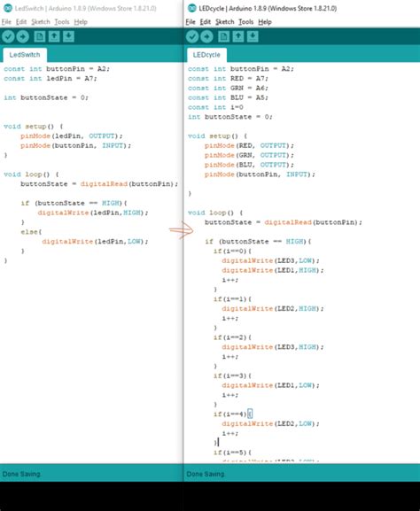The height and width of the screenshot is (511, 420).
Task: Open File menu in LEDcycle window
Action: [191, 22]
